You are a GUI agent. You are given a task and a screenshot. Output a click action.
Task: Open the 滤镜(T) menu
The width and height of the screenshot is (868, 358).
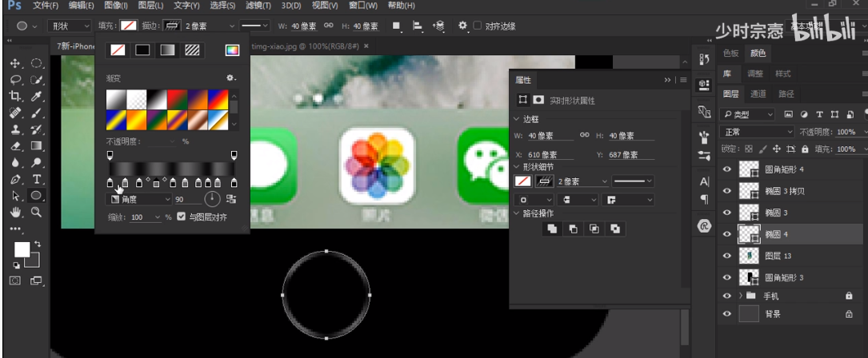258,6
